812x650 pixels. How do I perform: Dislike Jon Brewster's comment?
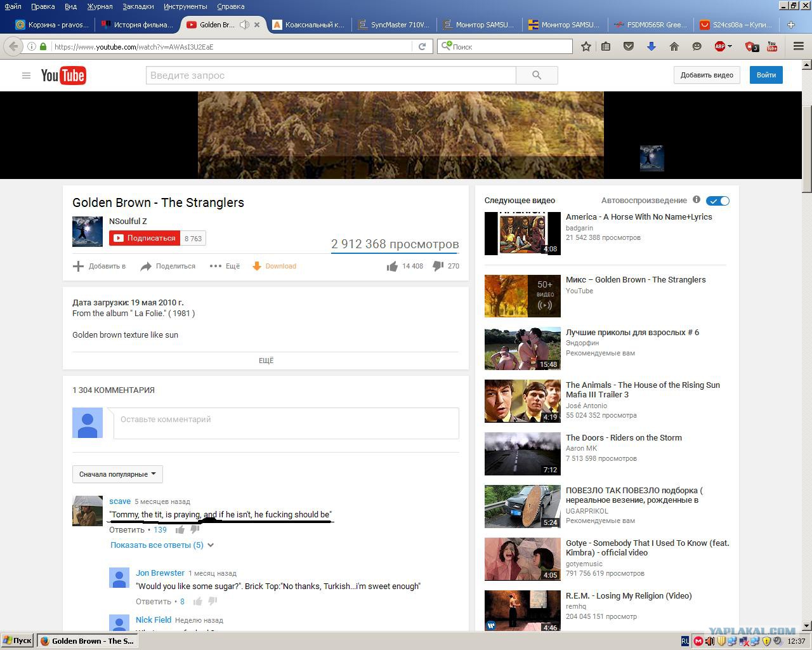213,601
